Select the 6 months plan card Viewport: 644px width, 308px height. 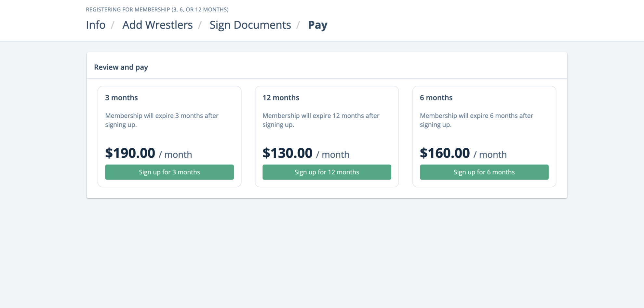484,136
